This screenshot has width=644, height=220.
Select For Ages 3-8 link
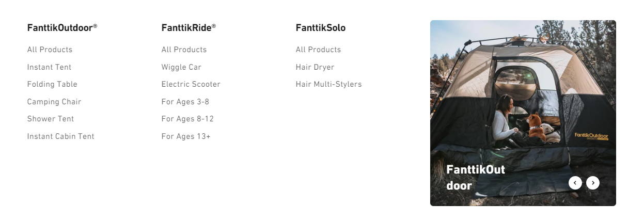point(185,102)
